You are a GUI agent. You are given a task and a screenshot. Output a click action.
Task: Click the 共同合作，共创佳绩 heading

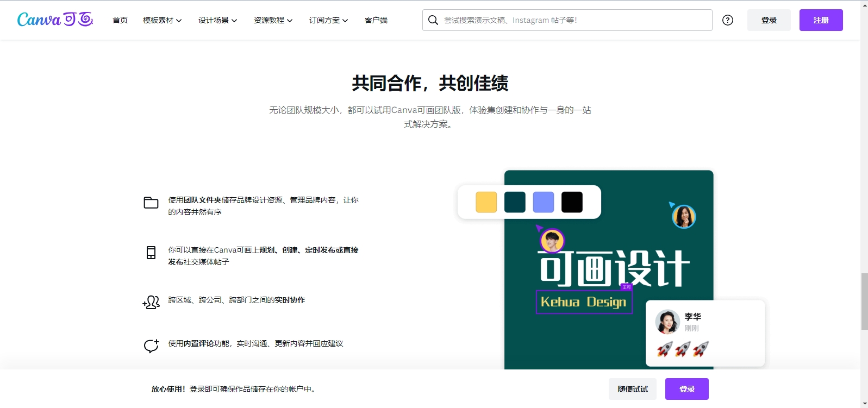430,83
